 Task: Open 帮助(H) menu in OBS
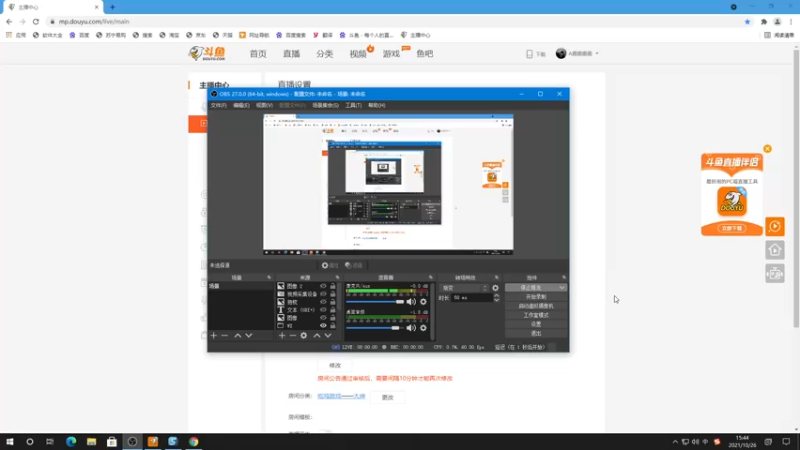[x=377, y=105]
